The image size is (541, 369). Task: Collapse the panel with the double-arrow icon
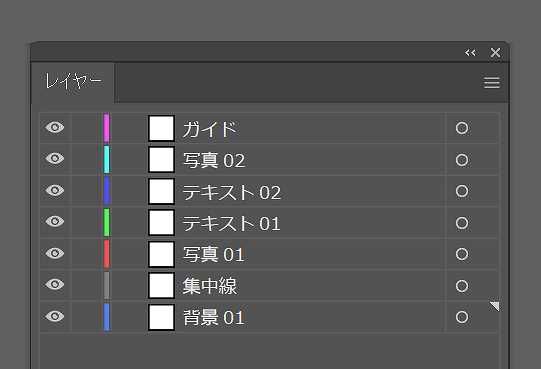(x=470, y=53)
